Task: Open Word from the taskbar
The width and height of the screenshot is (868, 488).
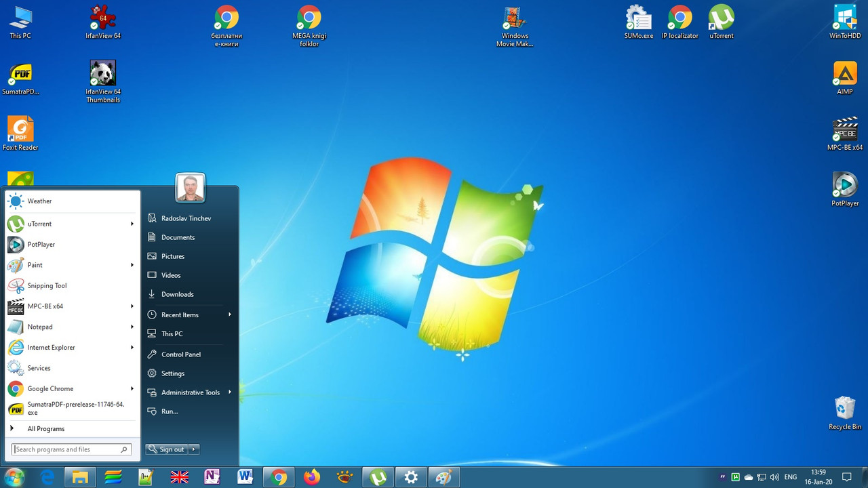Action: [245, 477]
